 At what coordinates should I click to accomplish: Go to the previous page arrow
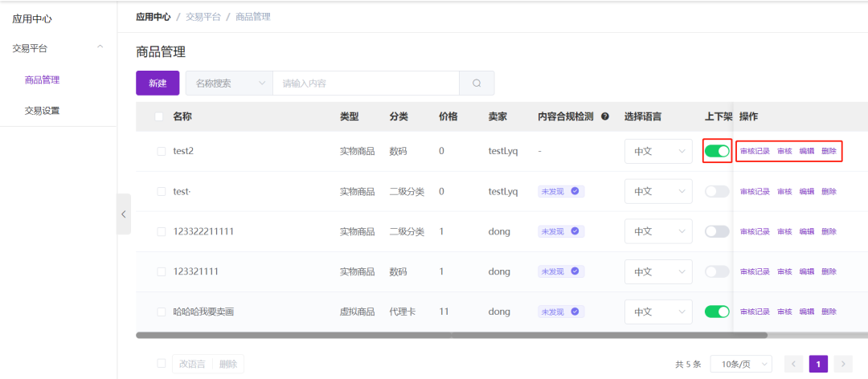click(794, 365)
